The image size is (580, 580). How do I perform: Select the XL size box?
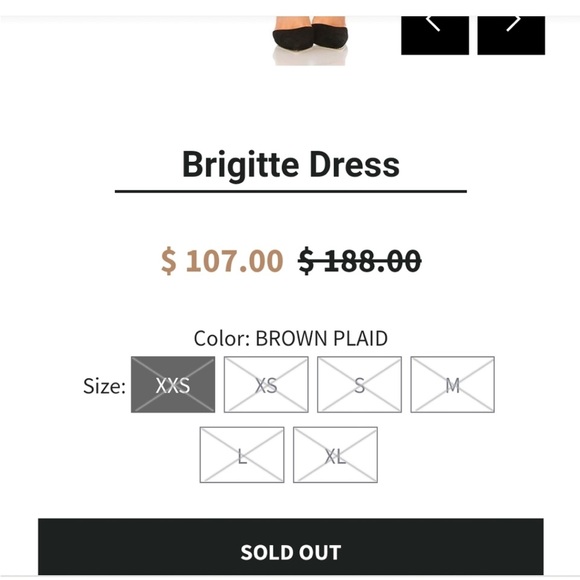(x=335, y=455)
